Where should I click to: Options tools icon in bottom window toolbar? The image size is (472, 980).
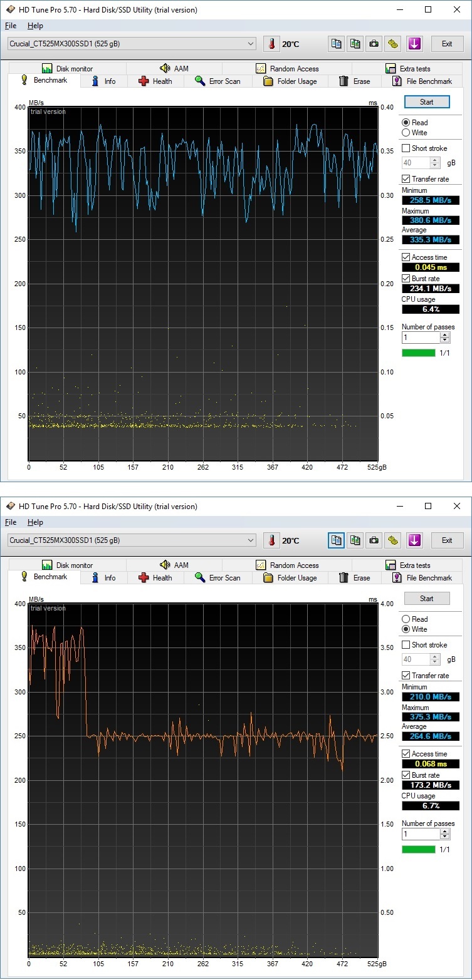(393, 540)
